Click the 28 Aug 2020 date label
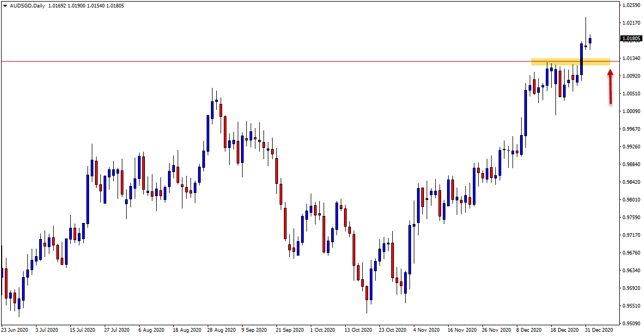This screenshot has width=644, height=336. point(221,330)
